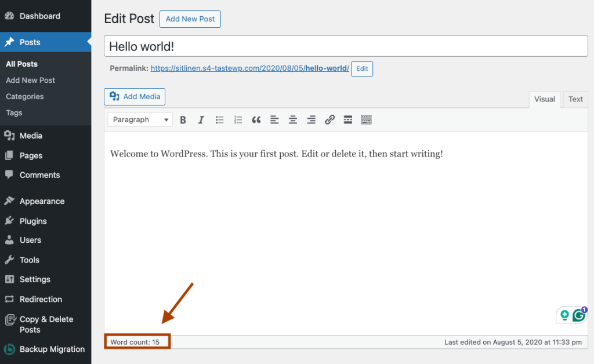Insert the Read More tag
Viewport: 594px width, 364px height.
tap(347, 119)
